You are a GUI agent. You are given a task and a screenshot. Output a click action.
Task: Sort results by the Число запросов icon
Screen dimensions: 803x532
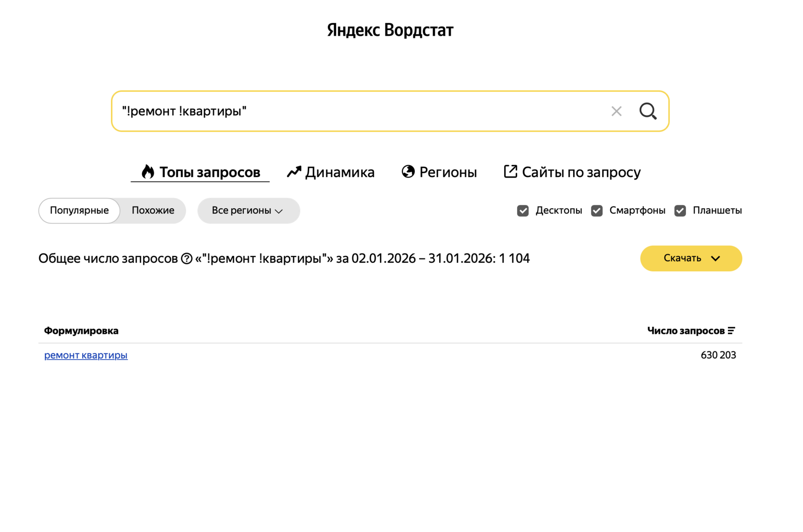click(x=732, y=330)
